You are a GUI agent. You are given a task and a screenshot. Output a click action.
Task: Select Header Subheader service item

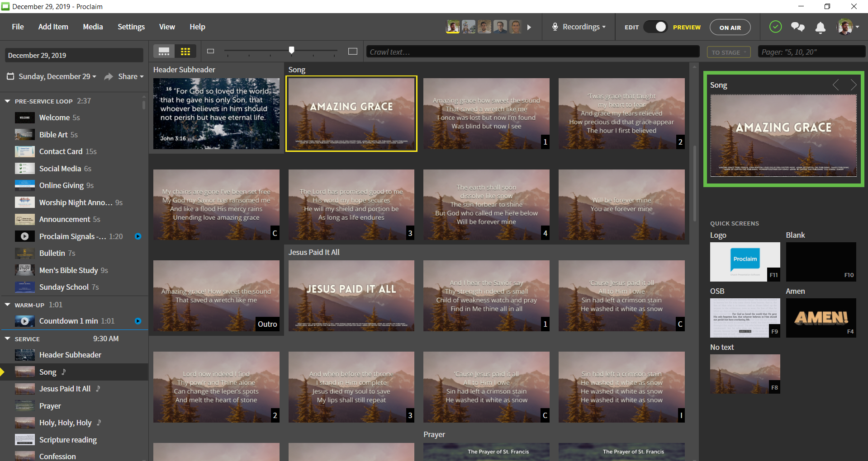tap(74, 355)
